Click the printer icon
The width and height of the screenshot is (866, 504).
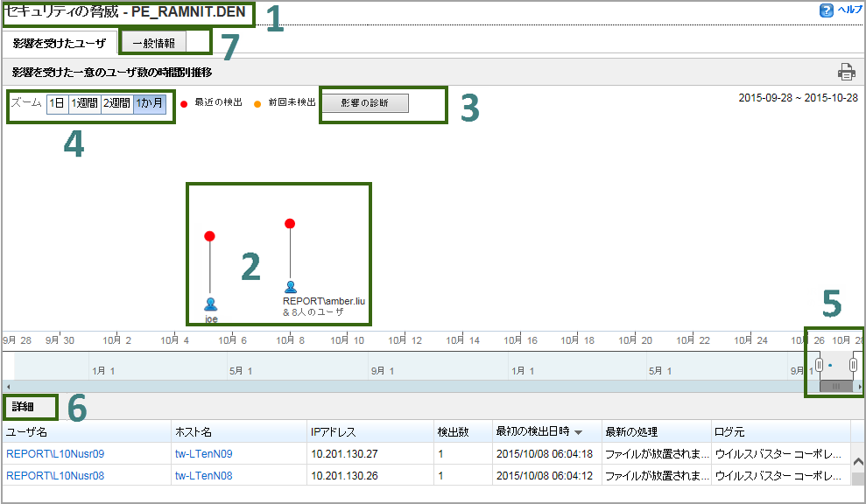846,73
